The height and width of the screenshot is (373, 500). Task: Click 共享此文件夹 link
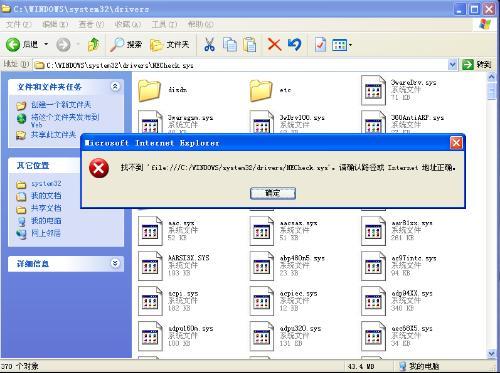pos(53,135)
